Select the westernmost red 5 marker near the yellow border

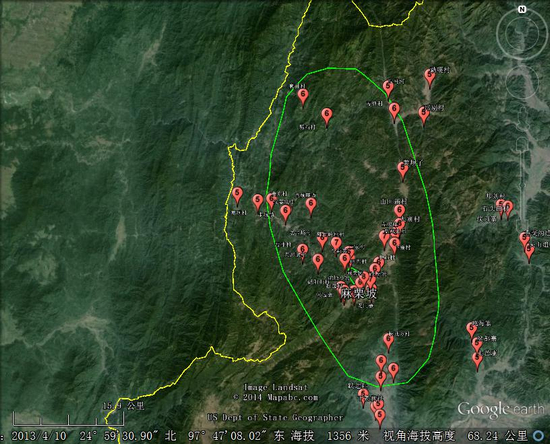[237, 196]
